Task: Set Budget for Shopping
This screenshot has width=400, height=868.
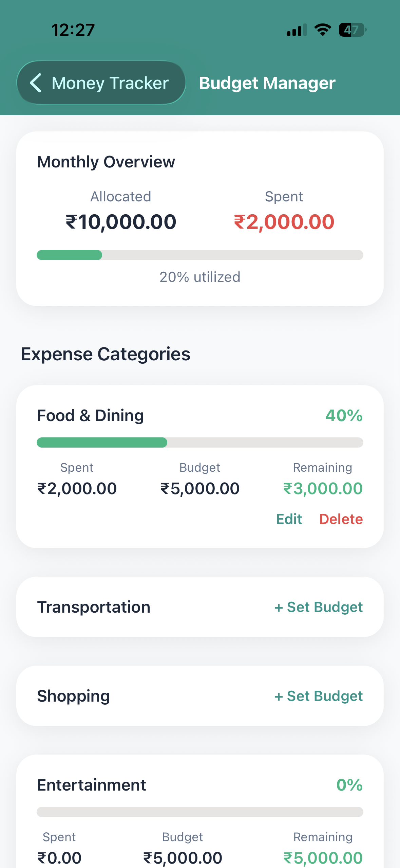Action: point(319,696)
